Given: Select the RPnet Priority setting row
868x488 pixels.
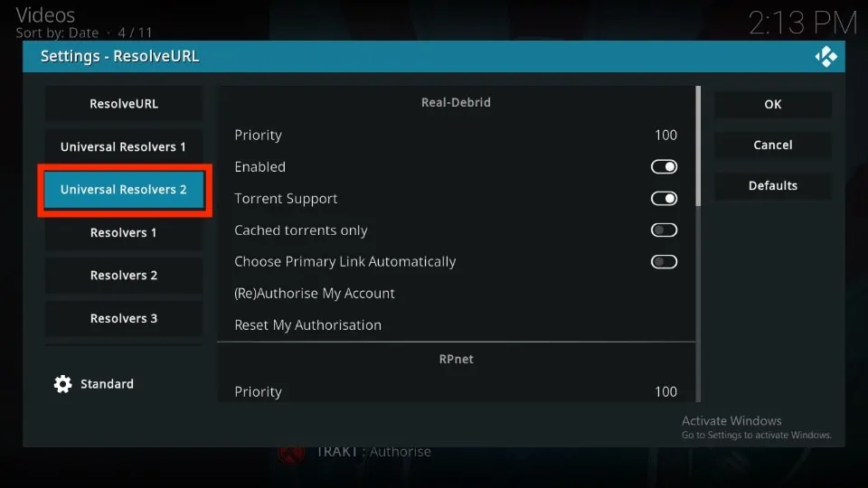Looking at the screenshot, I should [456, 391].
